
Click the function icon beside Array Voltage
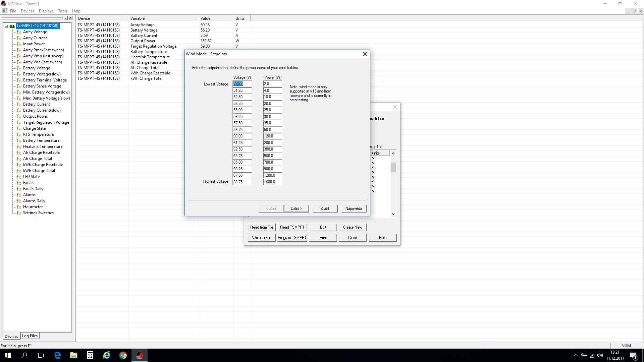coord(19,32)
